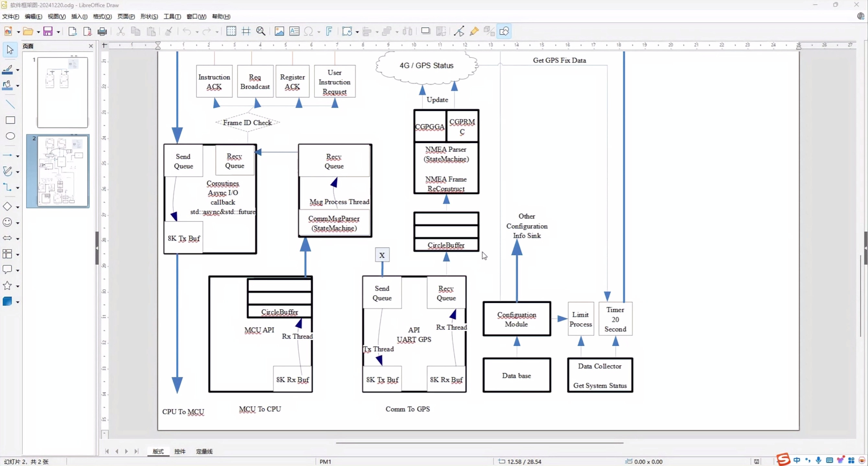The width and height of the screenshot is (868, 466).
Task: Toggle Display Grid on the toolbar
Action: click(x=231, y=31)
